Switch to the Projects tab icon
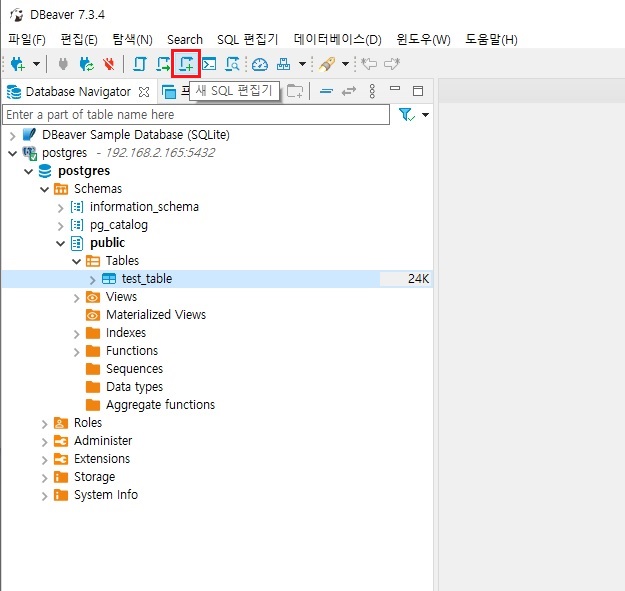 (x=169, y=92)
